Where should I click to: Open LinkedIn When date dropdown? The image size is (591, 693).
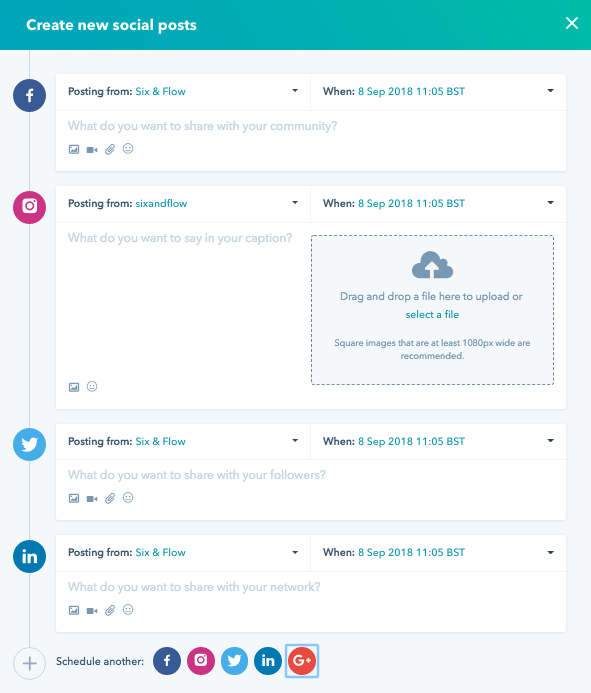click(x=438, y=552)
